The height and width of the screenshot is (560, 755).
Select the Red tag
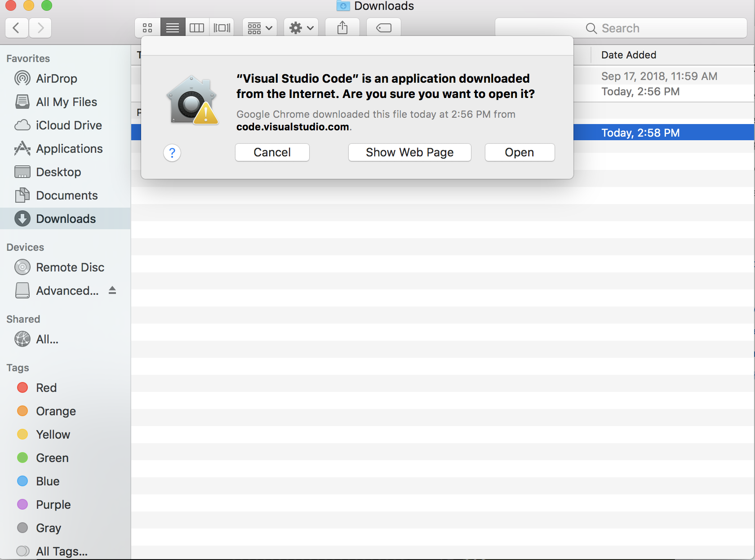65,388
